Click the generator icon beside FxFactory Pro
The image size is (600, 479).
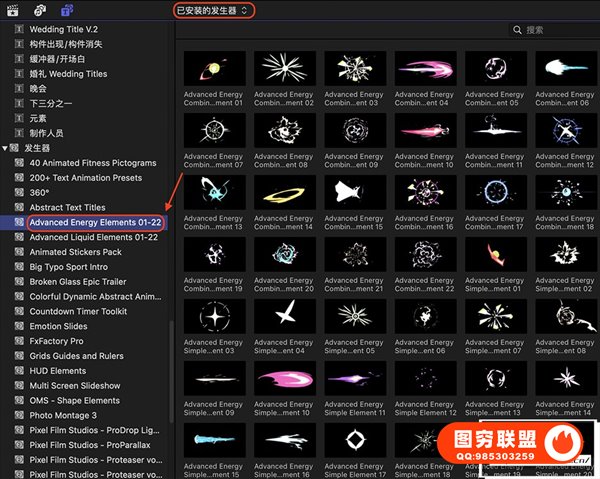[x=19, y=341]
